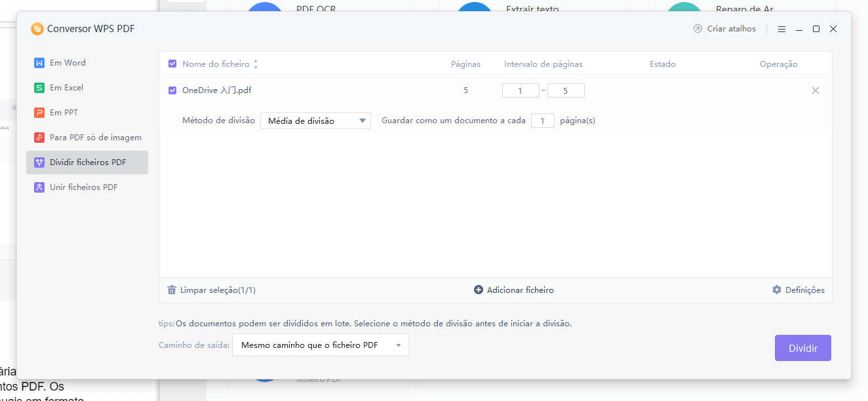Screen dimensions: 868x401
Task: Open the Média de divisão dropdown
Action: [315, 121]
